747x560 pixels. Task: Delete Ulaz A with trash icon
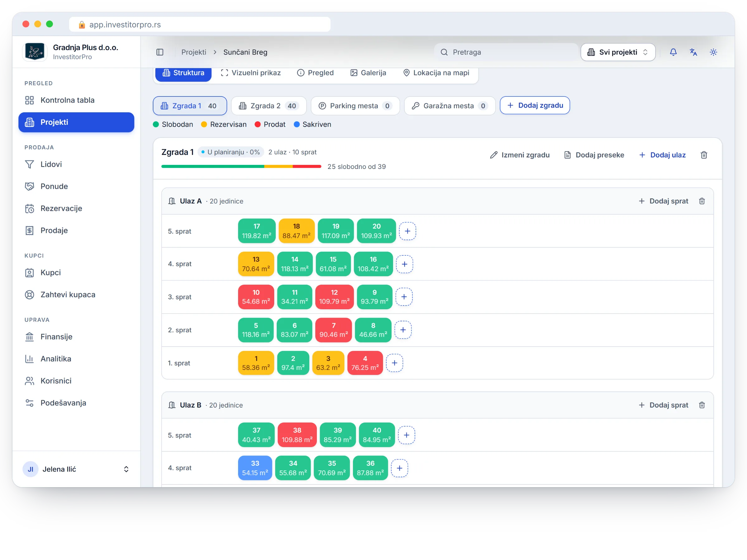point(702,201)
